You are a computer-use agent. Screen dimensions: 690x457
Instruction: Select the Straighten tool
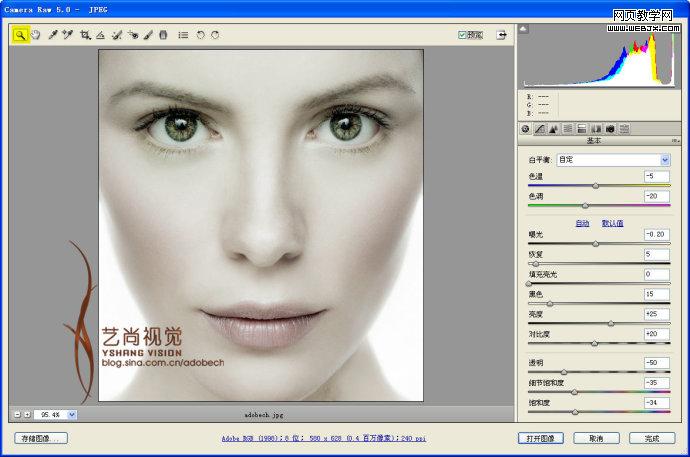tap(100, 35)
